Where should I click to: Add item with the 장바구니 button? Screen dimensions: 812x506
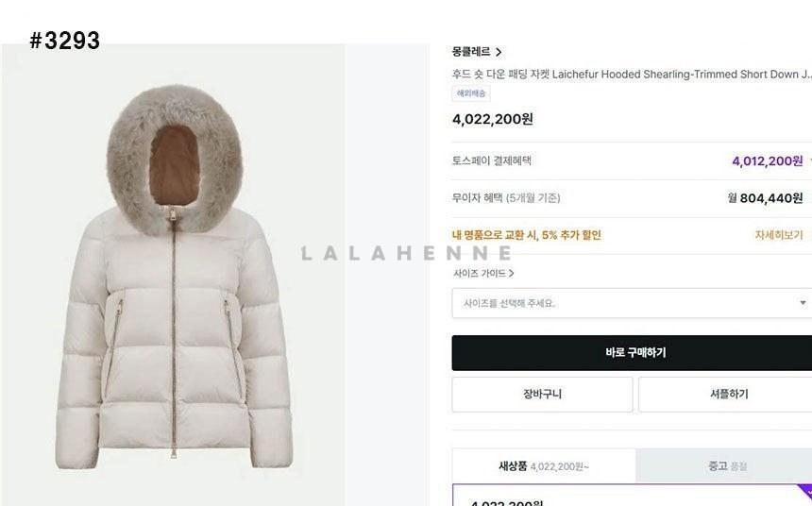(542, 395)
